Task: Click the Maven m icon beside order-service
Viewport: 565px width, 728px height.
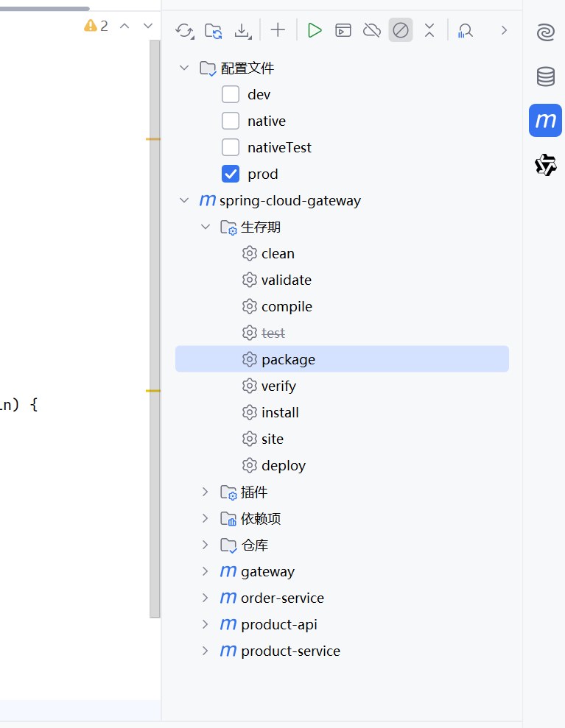Action: coord(228,598)
